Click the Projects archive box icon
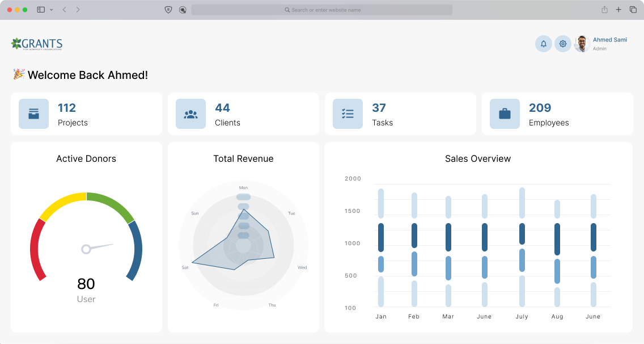 (33, 114)
